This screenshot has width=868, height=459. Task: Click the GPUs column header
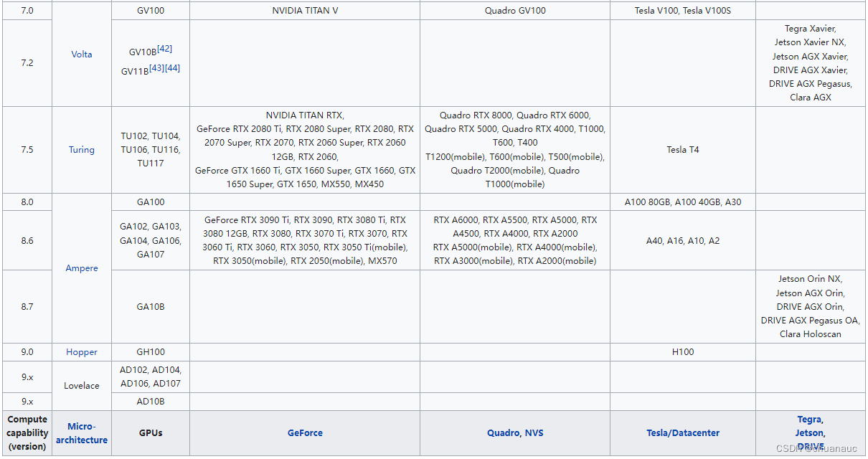(151, 433)
